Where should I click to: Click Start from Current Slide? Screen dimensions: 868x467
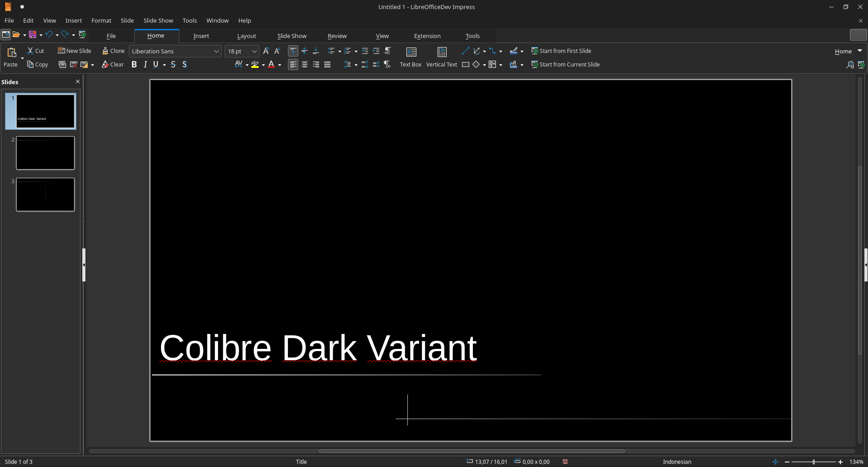click(565, 65)
